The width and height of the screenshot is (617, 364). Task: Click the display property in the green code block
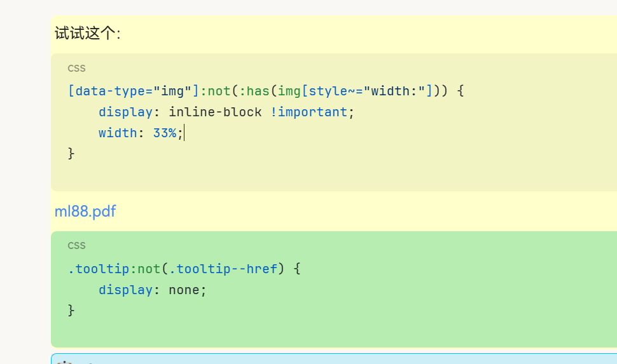tap(125, 290)
